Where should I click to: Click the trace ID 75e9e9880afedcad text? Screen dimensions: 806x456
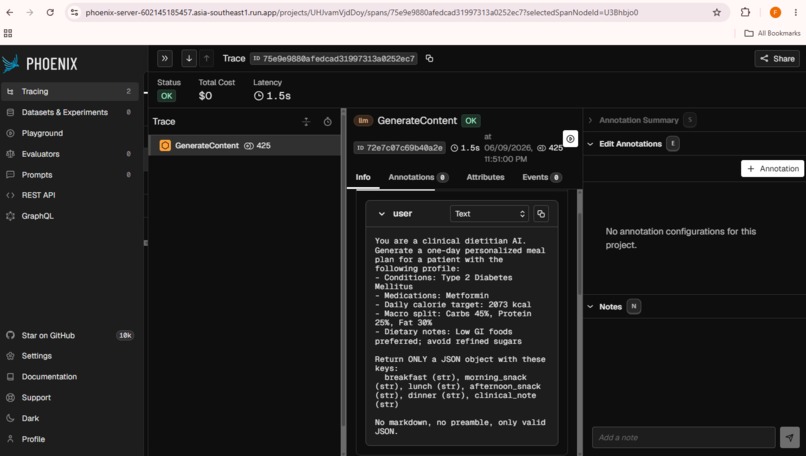[339, 59]
